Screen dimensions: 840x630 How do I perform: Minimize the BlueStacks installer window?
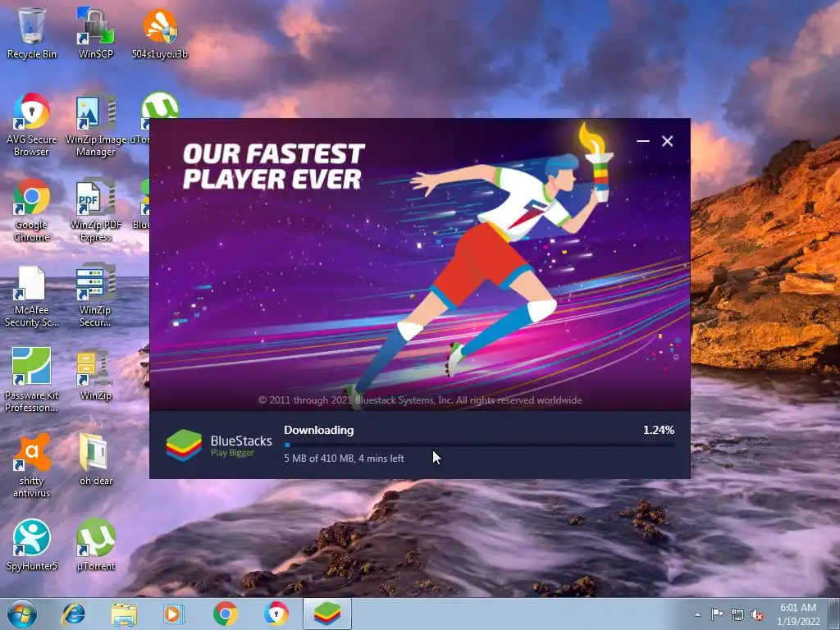643,141
